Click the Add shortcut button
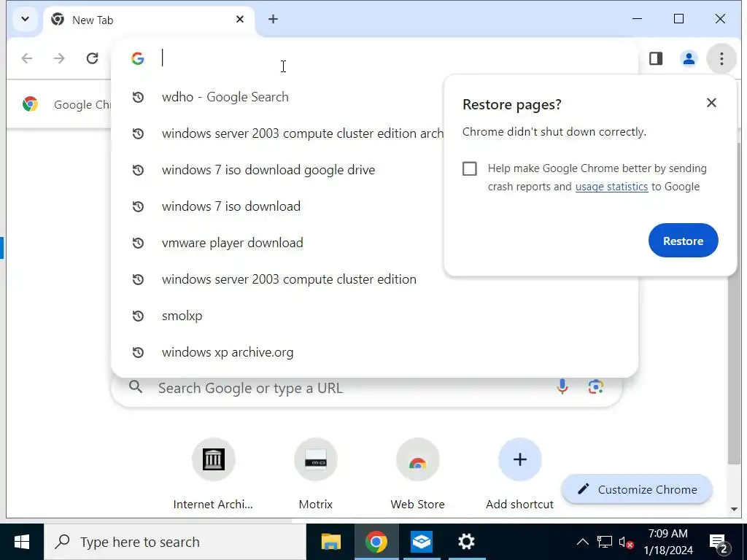Viewport: 747px width, 560px height. (x=519, y=472)
